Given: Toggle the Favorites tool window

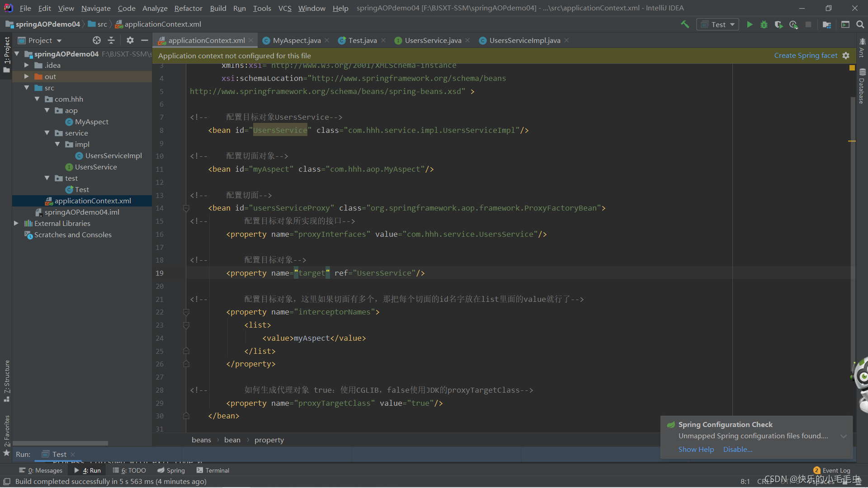Looking at the screenshot, I should pyautogui.click(x=6, y=430).
